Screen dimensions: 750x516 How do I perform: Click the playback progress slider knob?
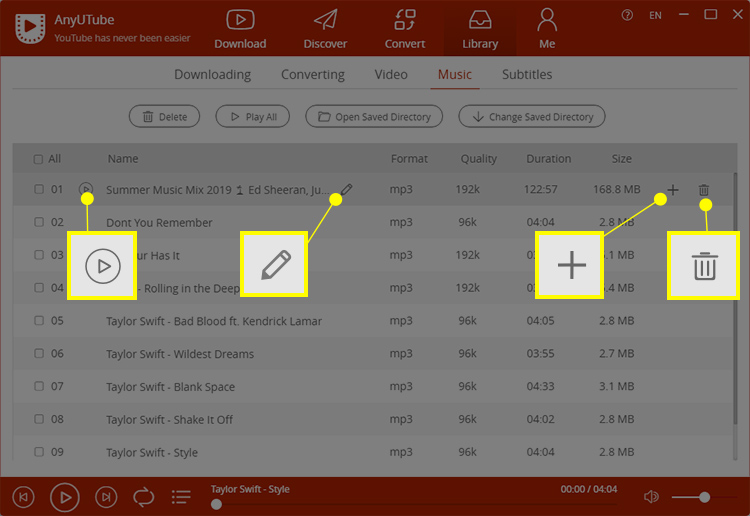pyautogui.click(x=216, y=504)
